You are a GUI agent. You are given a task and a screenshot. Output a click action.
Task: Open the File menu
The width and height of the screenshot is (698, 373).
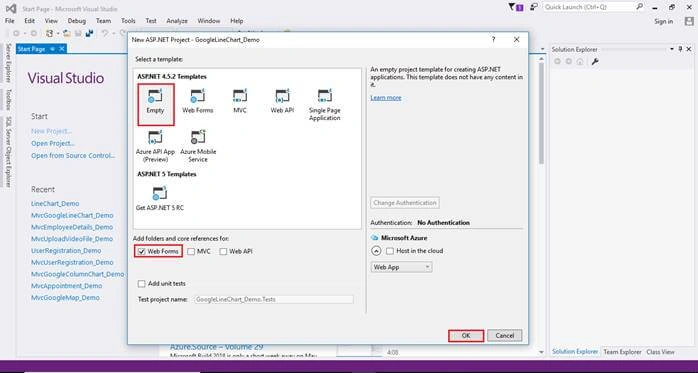click(10, 21)
